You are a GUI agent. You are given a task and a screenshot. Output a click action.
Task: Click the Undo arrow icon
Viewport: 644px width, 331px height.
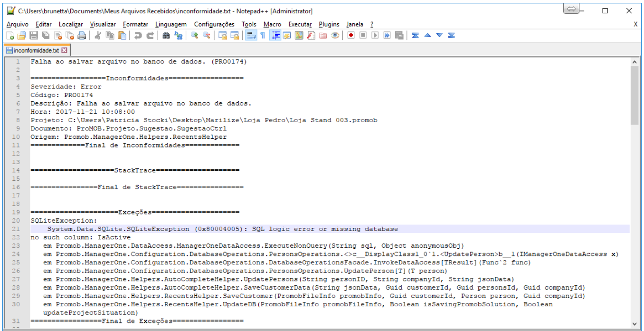click(x=138, y=35)
